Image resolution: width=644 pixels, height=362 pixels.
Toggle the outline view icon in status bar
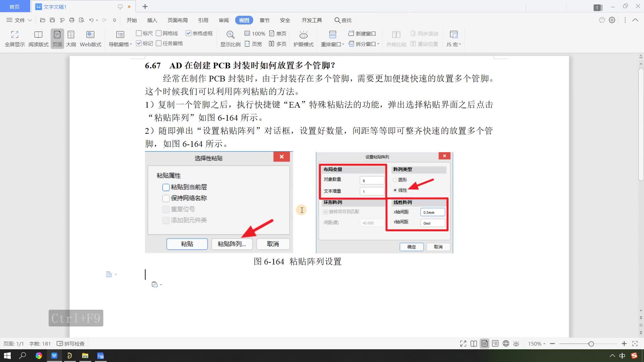495,344
